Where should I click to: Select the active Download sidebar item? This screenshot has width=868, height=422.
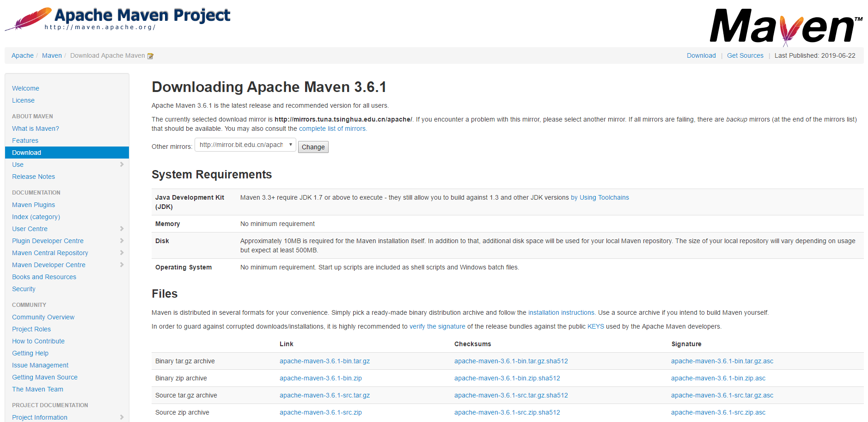67,153
